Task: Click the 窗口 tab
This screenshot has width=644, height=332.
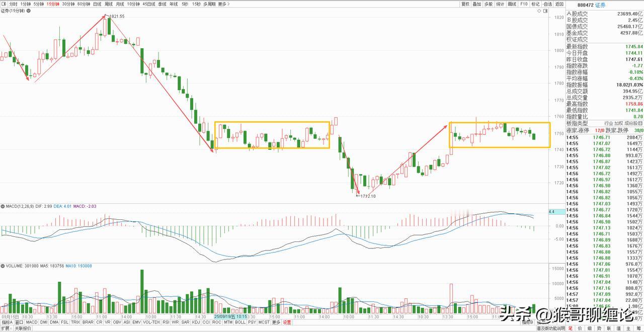Action: [x=19, y=322]
